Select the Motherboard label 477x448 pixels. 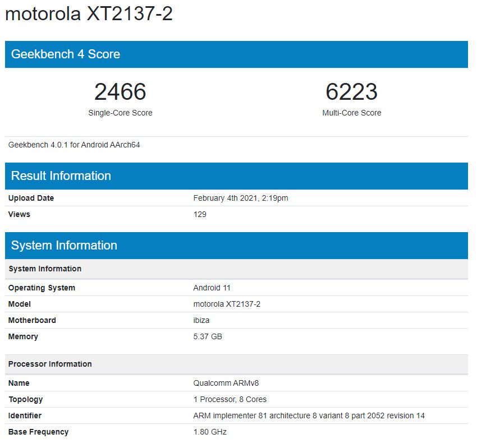point(32,320)
